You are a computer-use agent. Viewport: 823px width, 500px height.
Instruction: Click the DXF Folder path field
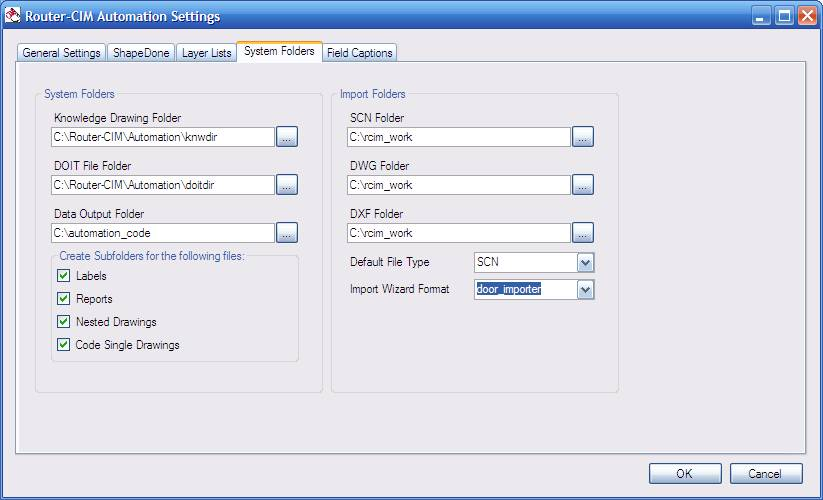pyautogui.click(x=459, y=233)
